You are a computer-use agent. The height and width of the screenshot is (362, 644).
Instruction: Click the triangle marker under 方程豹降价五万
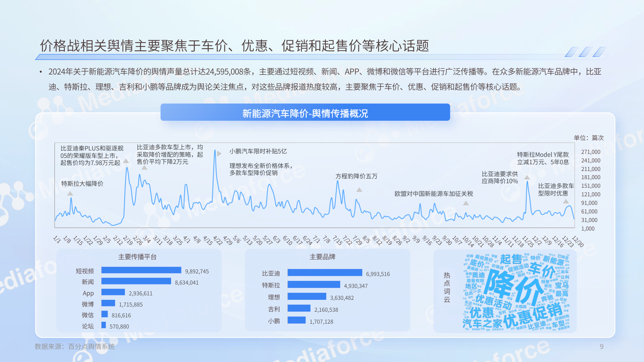pyautogui.click(x=359, y=190)
